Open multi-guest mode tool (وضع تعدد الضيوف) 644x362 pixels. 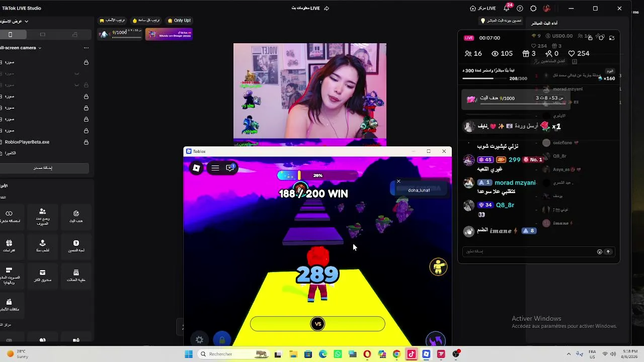tap(42, 216)
